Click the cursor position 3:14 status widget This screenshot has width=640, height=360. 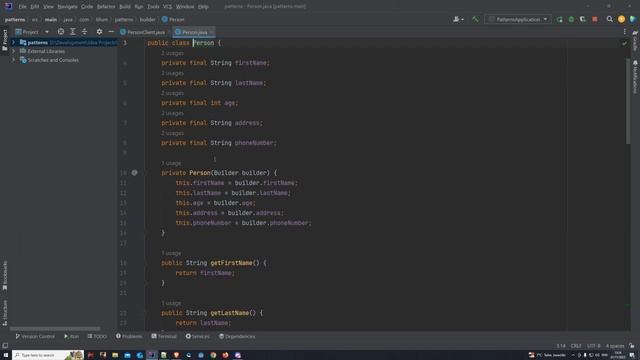click(x=561, y=346)
